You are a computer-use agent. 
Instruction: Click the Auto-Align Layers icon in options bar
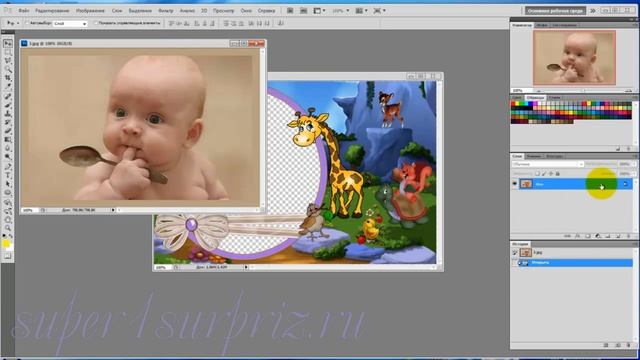pyautogui.click(x=281, y=24)
